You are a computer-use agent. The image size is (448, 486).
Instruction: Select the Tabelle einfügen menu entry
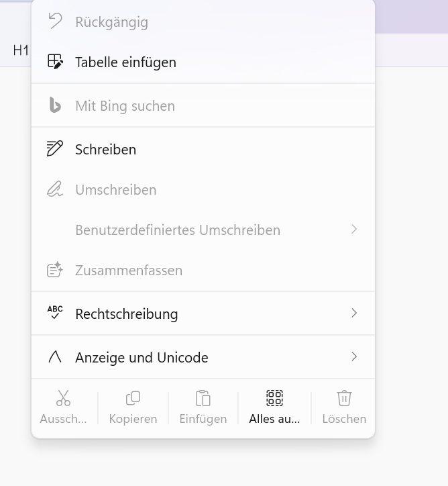(x=203, y=62)
